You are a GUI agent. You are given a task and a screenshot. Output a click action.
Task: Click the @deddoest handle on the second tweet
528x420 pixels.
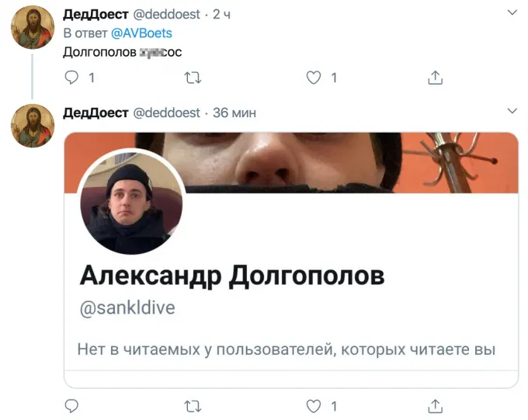(167, 113)
